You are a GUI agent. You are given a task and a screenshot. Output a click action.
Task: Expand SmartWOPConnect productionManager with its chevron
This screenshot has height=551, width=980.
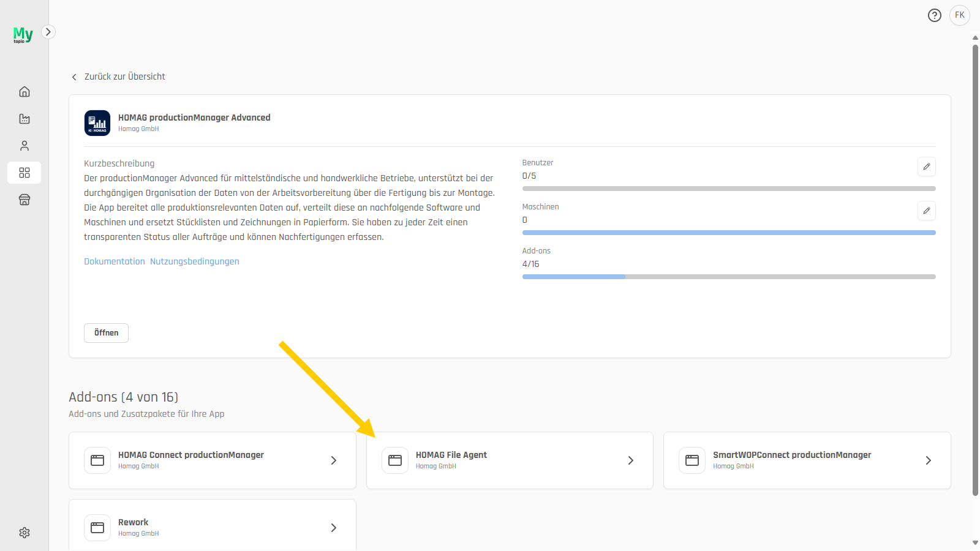[x=929, y=460]
